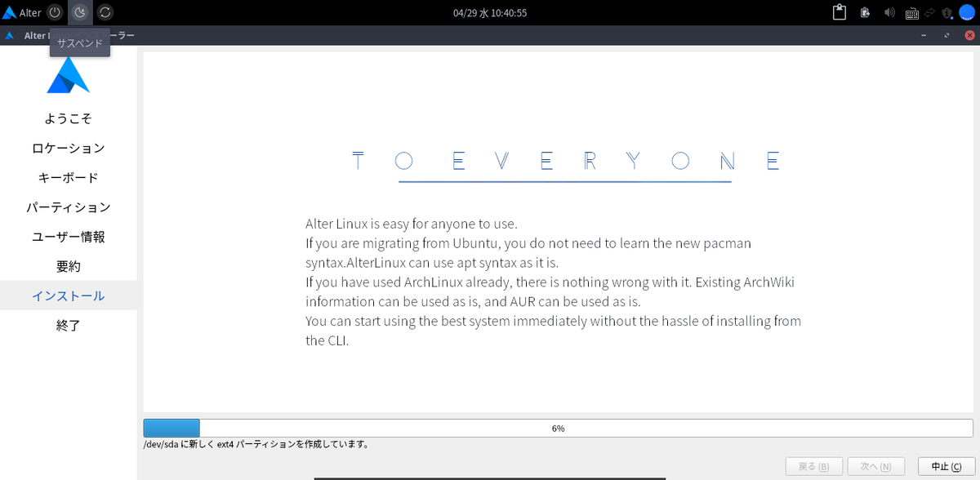Click the 戻る back button
This screenshot has height=480, width=980.
pos(813,466)
